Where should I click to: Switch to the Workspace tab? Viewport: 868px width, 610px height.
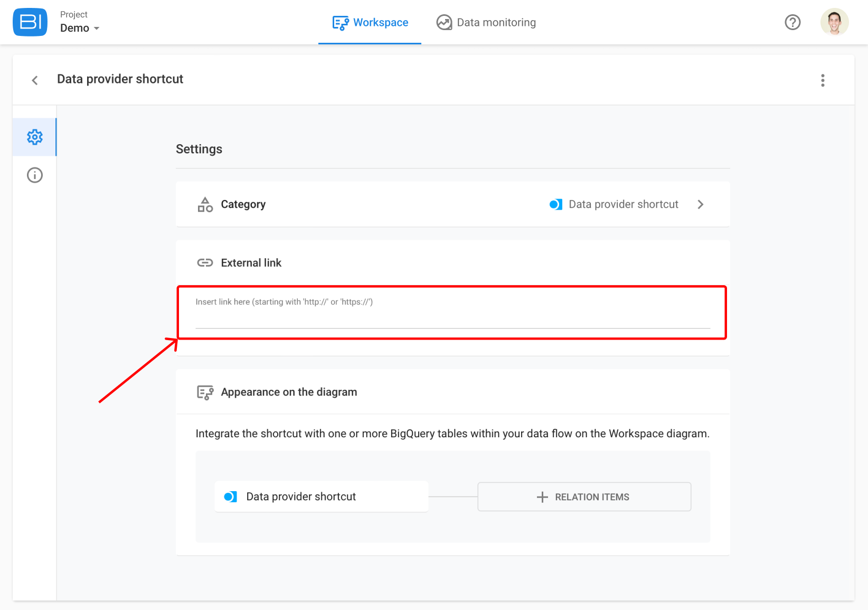tap(370, 22)
